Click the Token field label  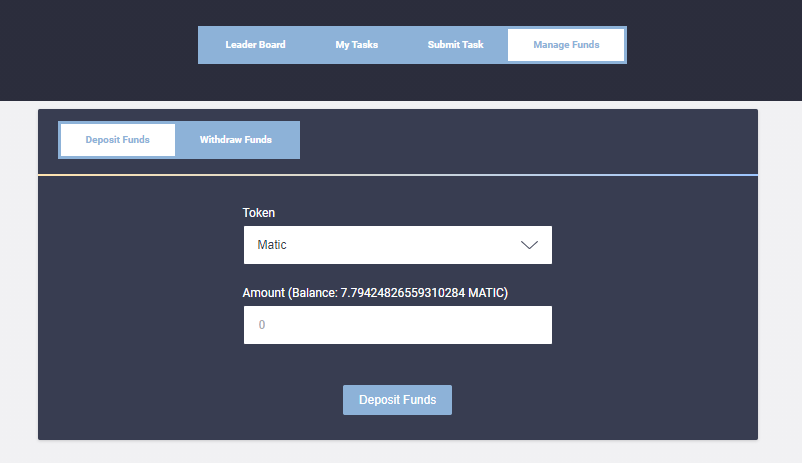[x=259, y=213]
